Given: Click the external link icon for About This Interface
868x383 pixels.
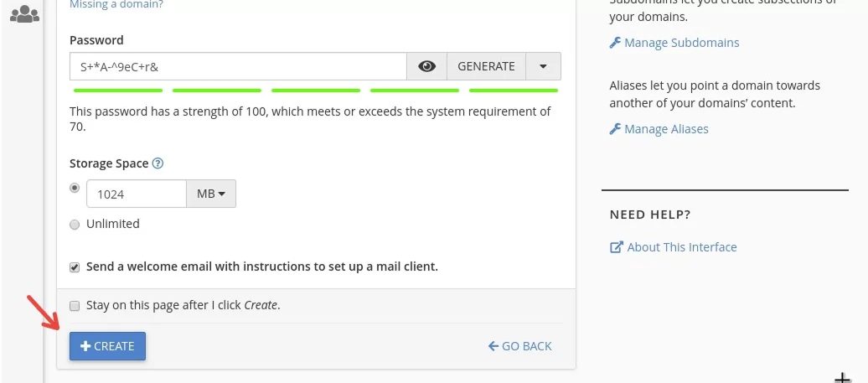Looking at the screenshot, I should pyautogui.click(x=616, y=247).
